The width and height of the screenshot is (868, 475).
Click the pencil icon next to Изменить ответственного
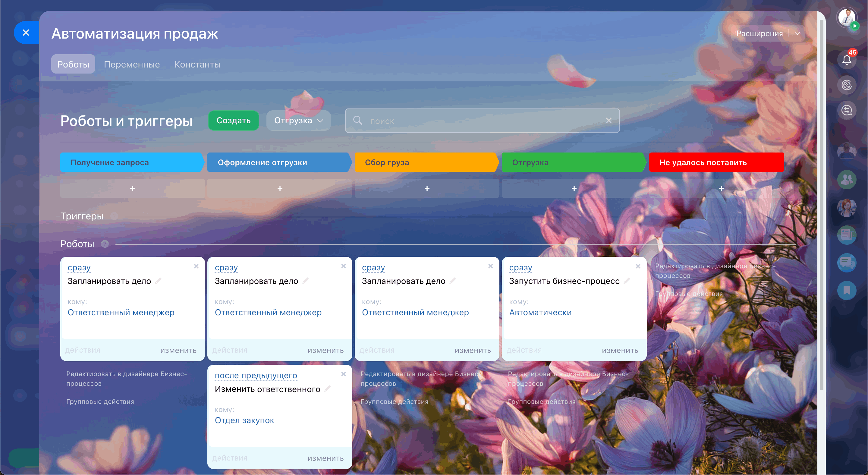click(328, 389)
